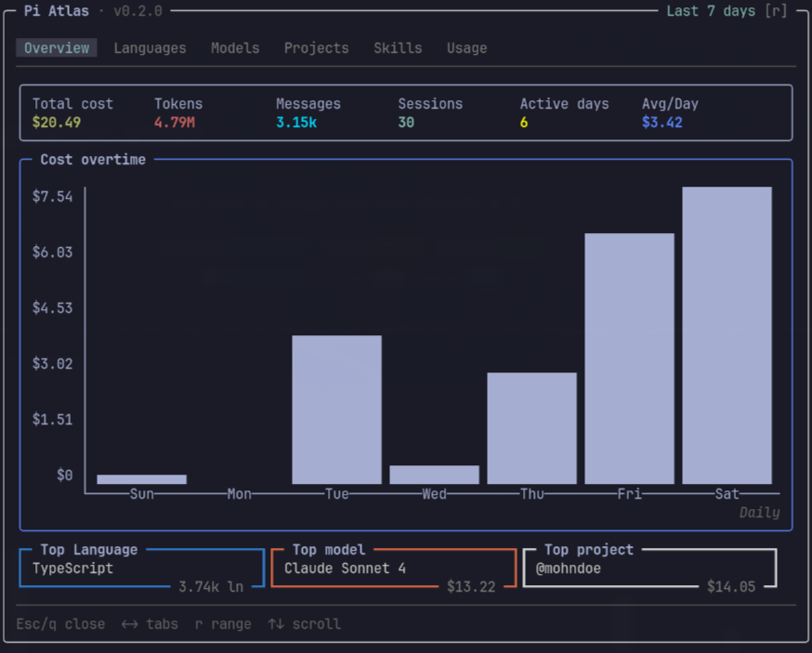The width and height of the screenshot is (812, 653).
Task: Click the $14.05 top project cost
Action: pyautogui.click(x=730, y=587)
